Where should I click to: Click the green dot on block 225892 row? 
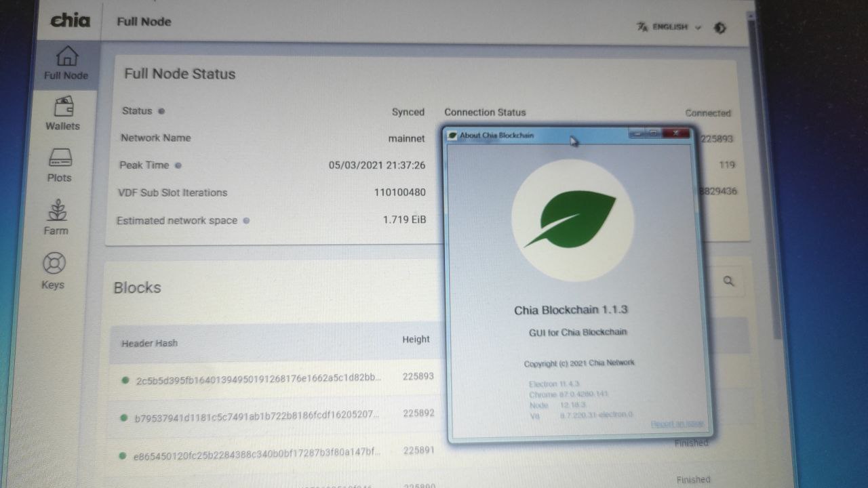(x=123, y=418)
